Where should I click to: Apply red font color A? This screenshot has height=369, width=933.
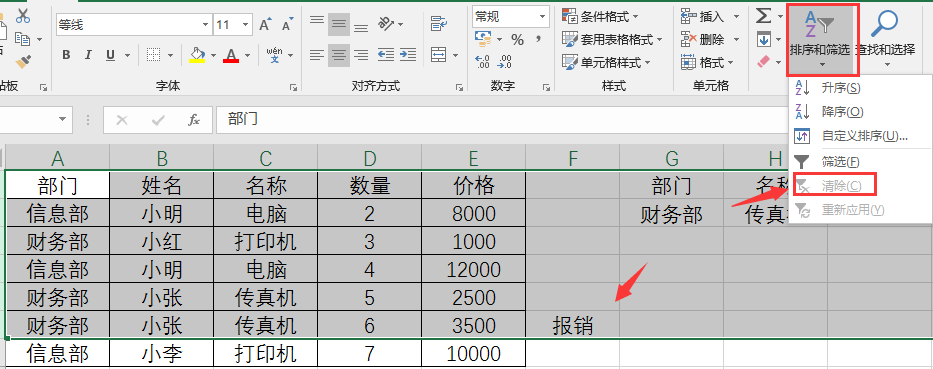click(x=231, y=55)
